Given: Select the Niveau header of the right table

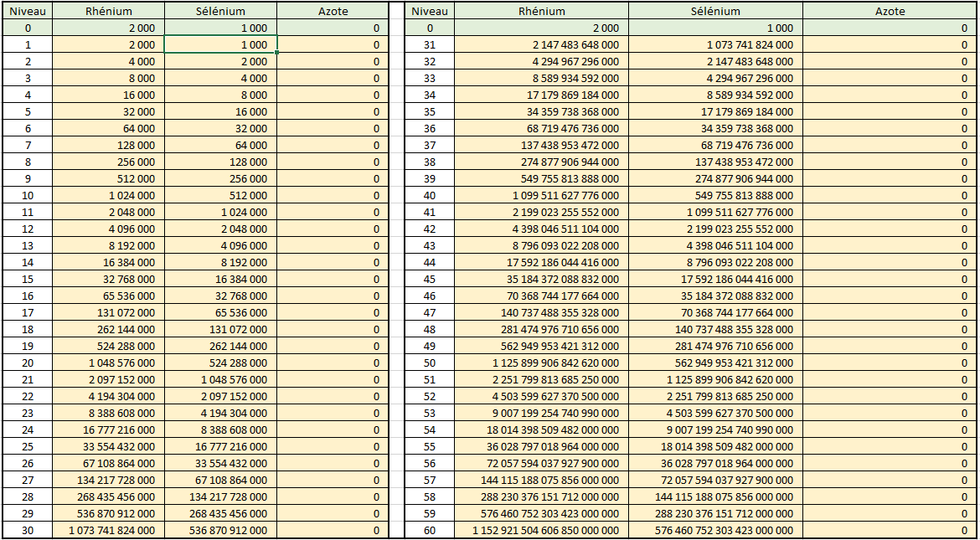Looking at the screenshot, I should (430, 11).
